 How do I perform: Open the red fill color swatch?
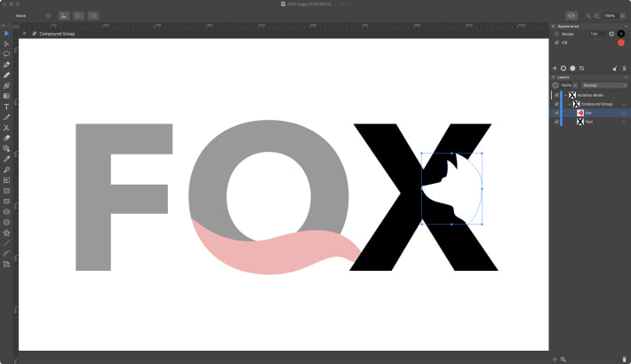[621, 43]
